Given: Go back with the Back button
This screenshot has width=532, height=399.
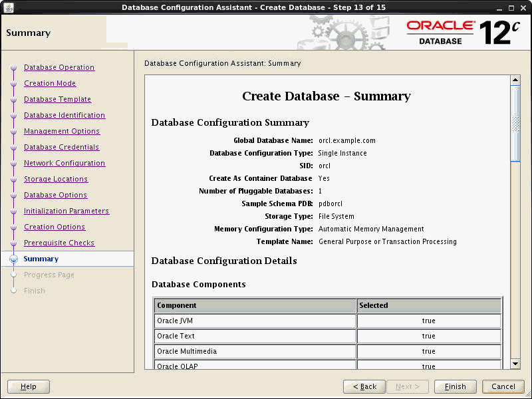Looking at the screenshot, I should pyautogui.click(x=364, y=386).
